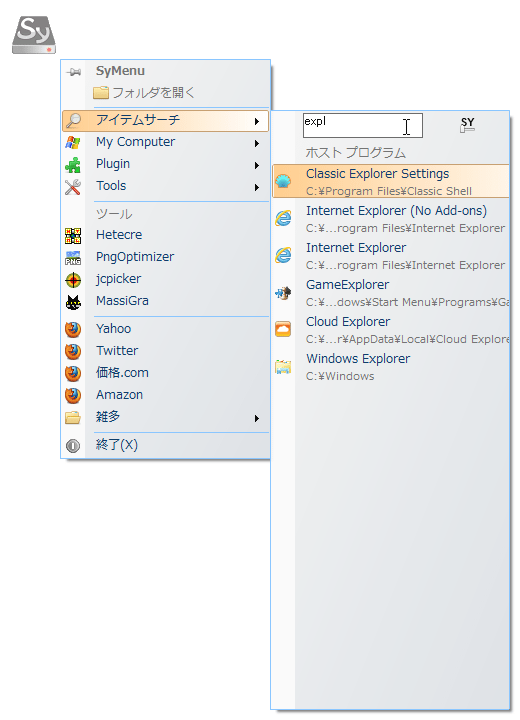Launch Hetecre from its grid icon
The image size is (520, 720).
pyautogui.click(x=73, y=236)
